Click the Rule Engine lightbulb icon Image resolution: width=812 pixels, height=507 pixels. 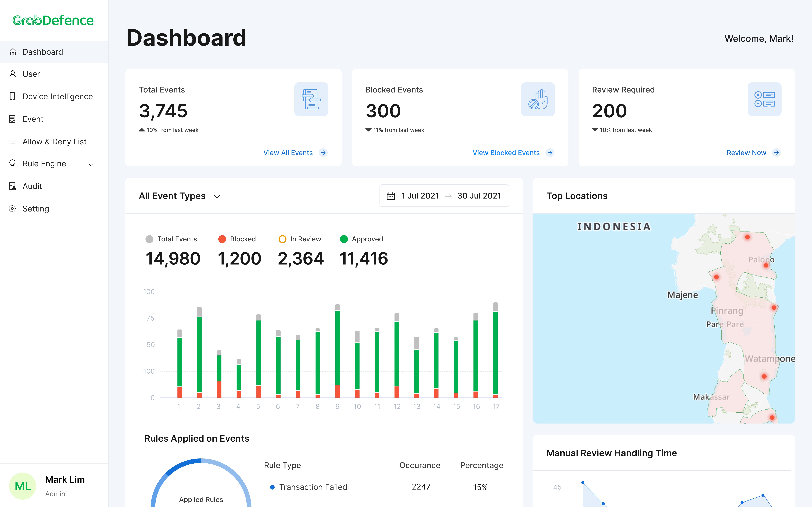[13, 164]
